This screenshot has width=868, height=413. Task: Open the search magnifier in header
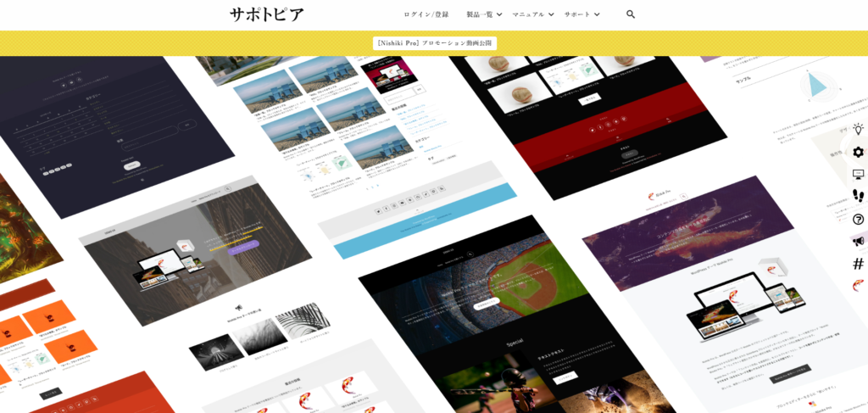point(631,14)
